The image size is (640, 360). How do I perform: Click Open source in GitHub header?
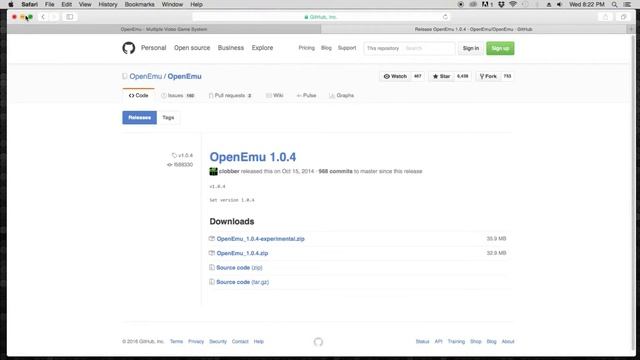192,48
